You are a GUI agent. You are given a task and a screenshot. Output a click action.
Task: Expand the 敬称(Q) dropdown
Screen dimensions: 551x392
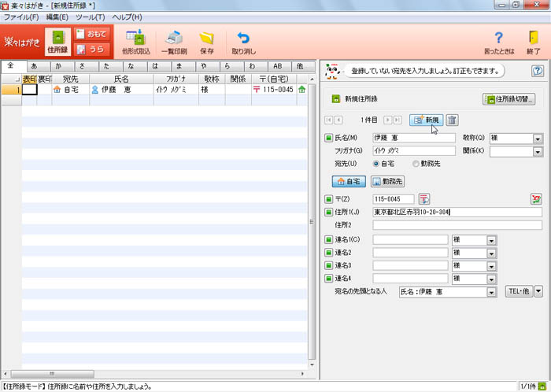[538, 139]
